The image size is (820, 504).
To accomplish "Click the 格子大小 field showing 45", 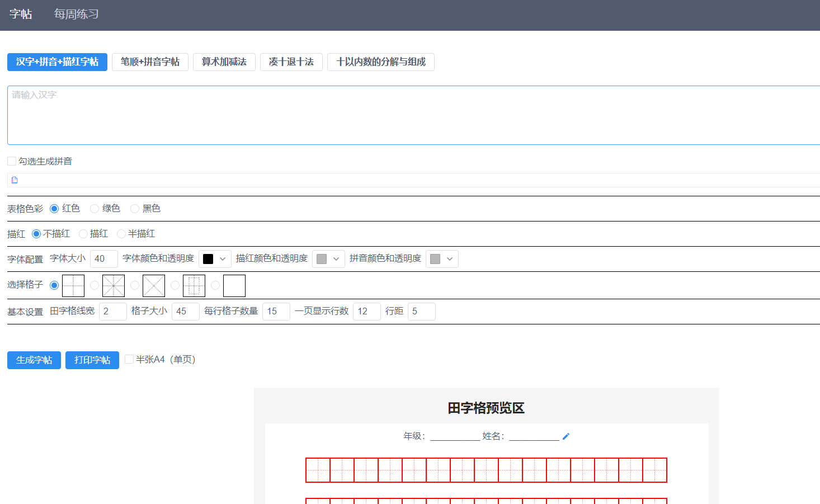I will point(186,312).
